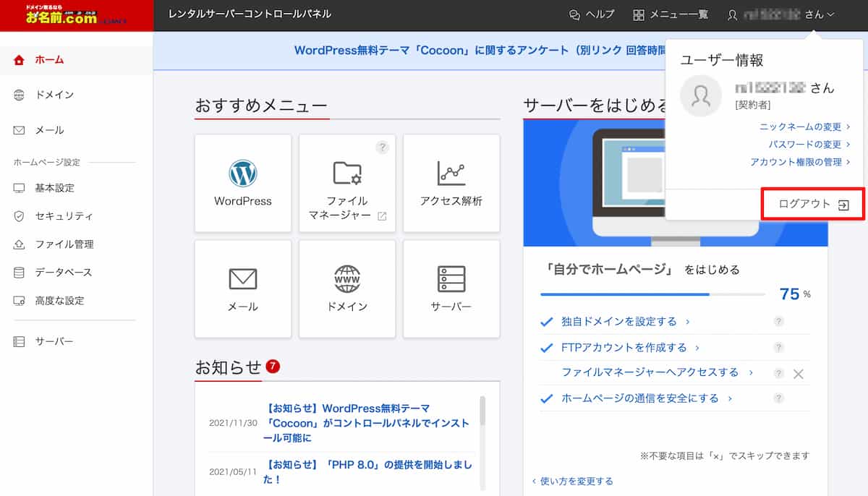Open メニュー一覧 in the top header
The width and height of the screenshot is (868, 496).
671,14
